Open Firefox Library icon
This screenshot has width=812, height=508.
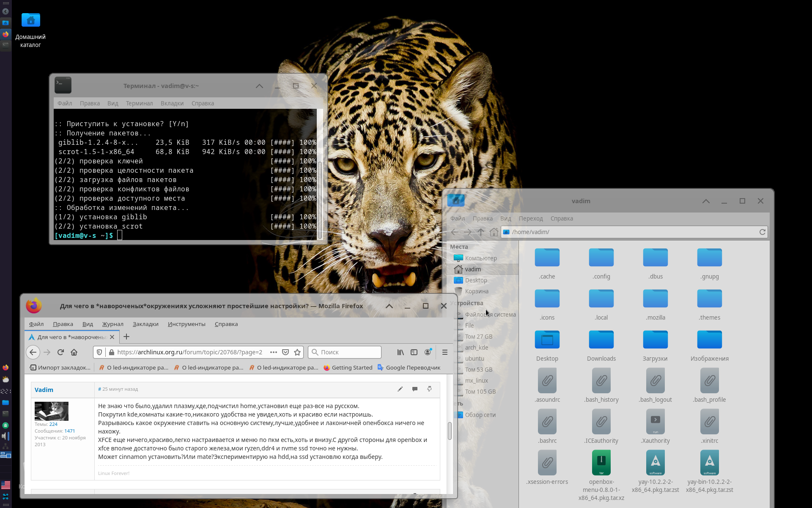click(x=400, y=352)
